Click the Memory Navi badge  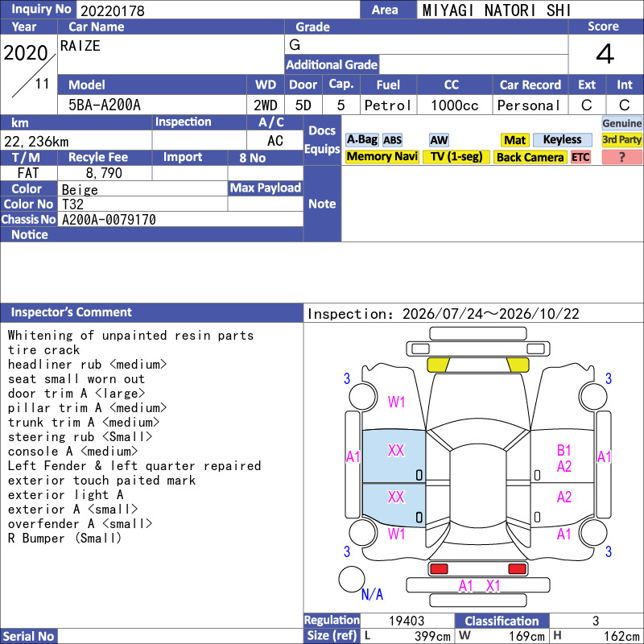(x=382, y=157)
